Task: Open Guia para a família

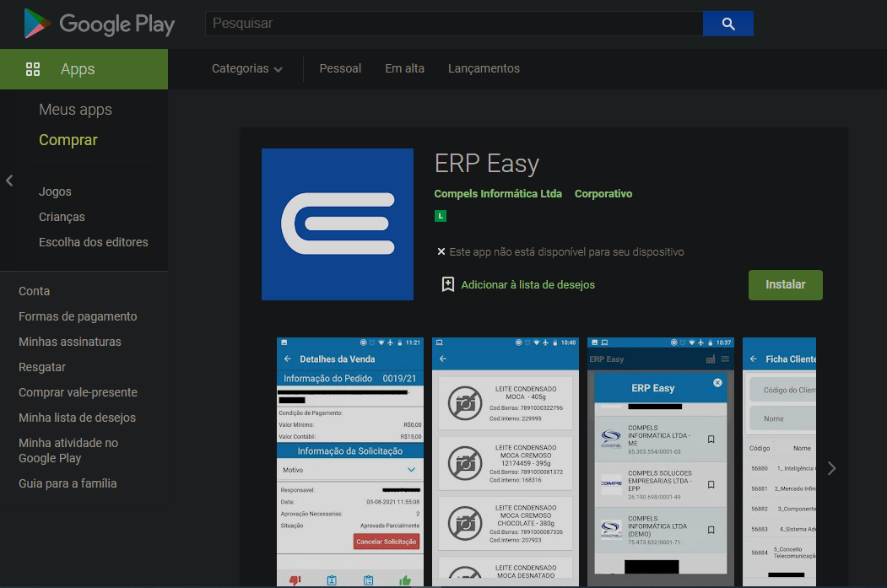Action: click(68, 483)
